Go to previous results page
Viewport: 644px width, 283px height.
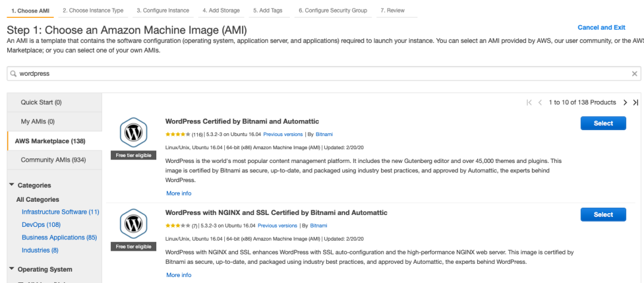[x=540, y=103]
